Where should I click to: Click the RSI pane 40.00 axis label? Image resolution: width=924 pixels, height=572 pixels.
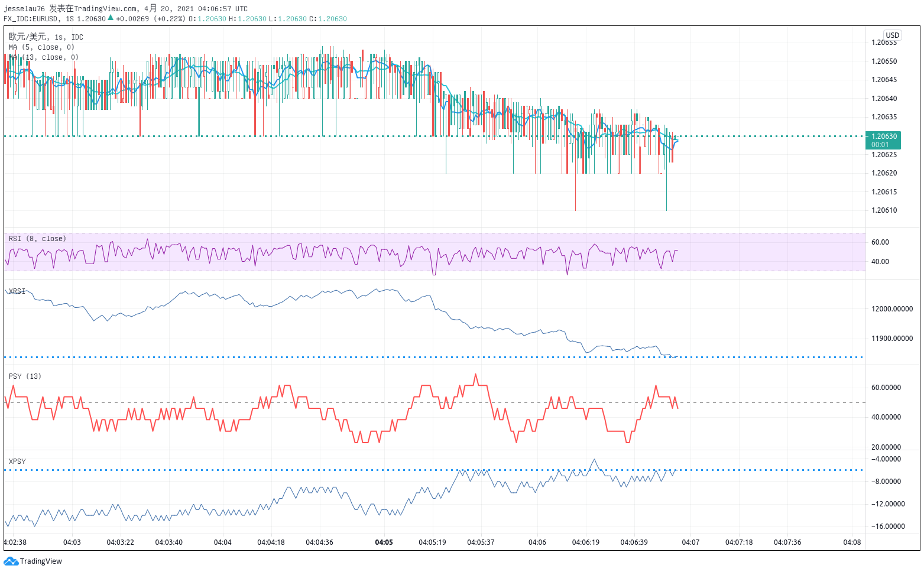880,262
